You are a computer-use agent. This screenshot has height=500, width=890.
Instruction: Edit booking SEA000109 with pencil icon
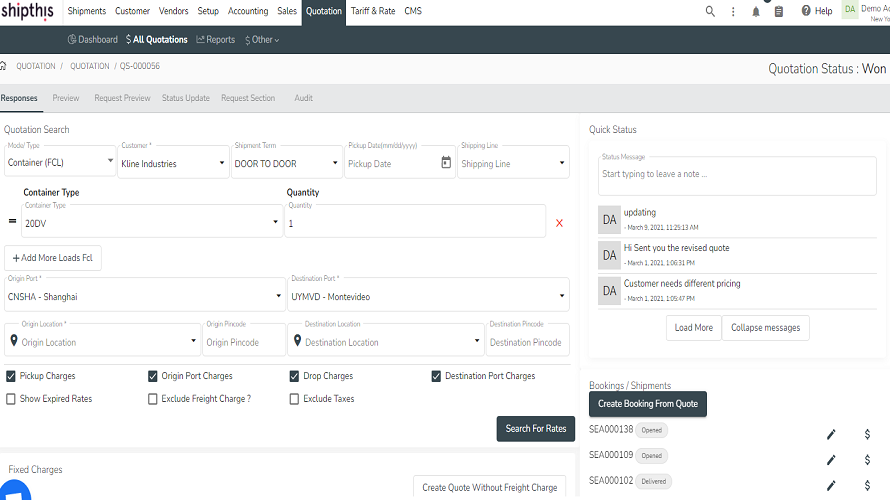point(831,460)
